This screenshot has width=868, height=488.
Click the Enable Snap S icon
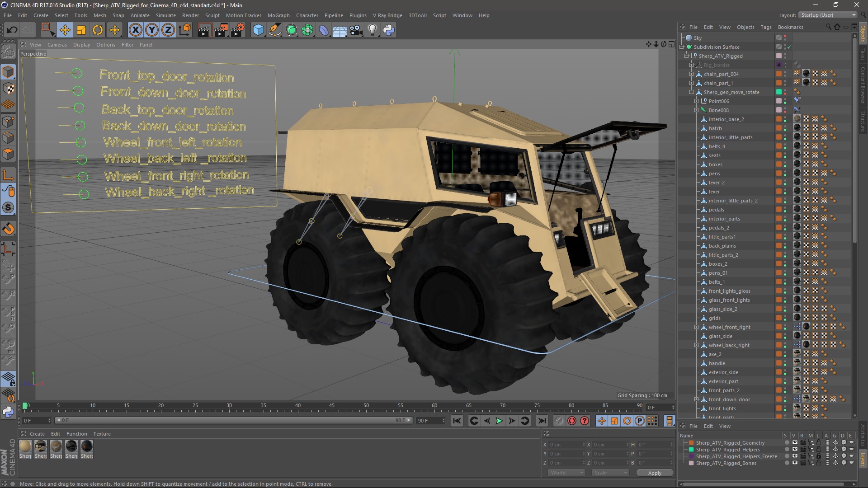point(8,208)
